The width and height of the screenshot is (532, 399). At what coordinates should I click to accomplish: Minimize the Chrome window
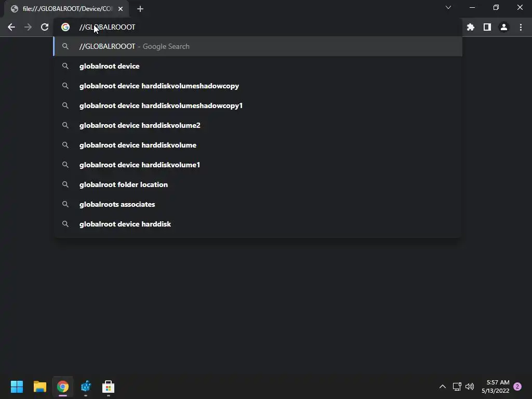472,7
